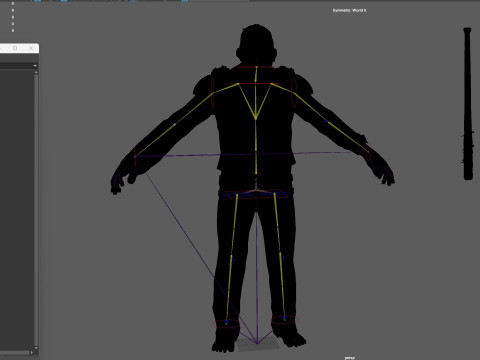Click the 'Symmetry: World X' viewport label
Image resolution: width=480 pixels, height=360 pixels.
tap(349, 10)
